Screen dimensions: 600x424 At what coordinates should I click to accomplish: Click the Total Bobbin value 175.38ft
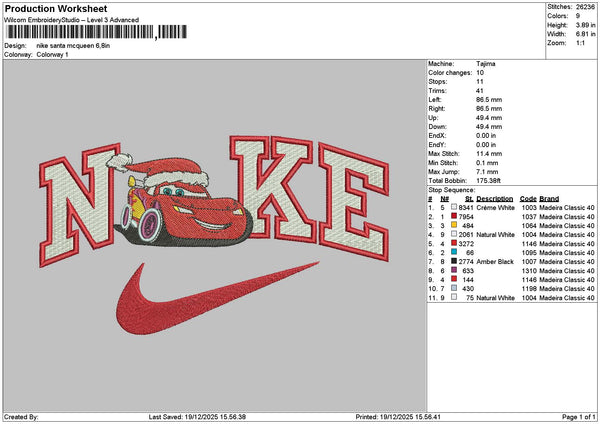coord(488,181)
